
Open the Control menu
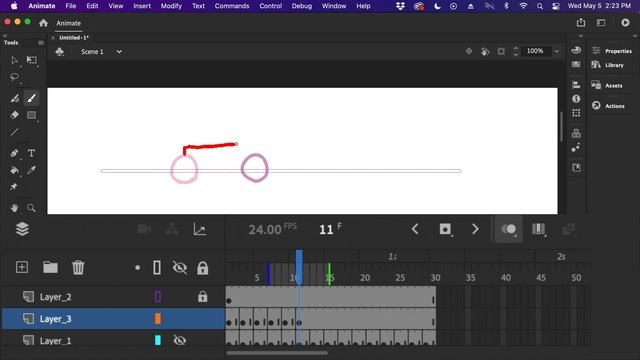pos(271,6)
